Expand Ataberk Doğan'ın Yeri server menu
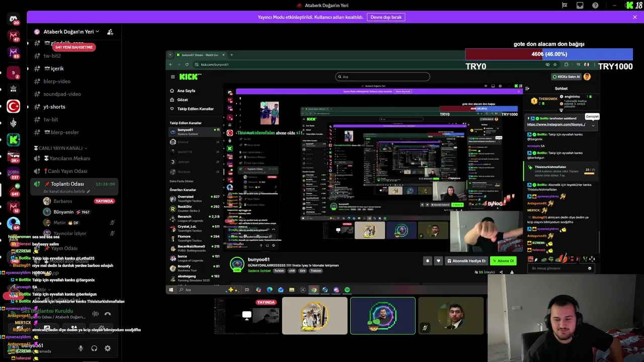Screen dimensions: 644x362 [x=70, y=32]
